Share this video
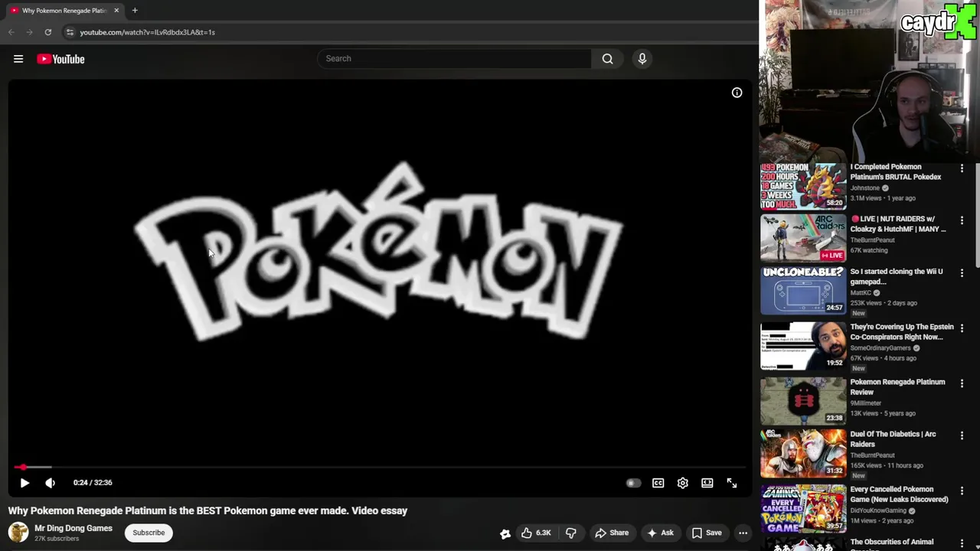 612,533
